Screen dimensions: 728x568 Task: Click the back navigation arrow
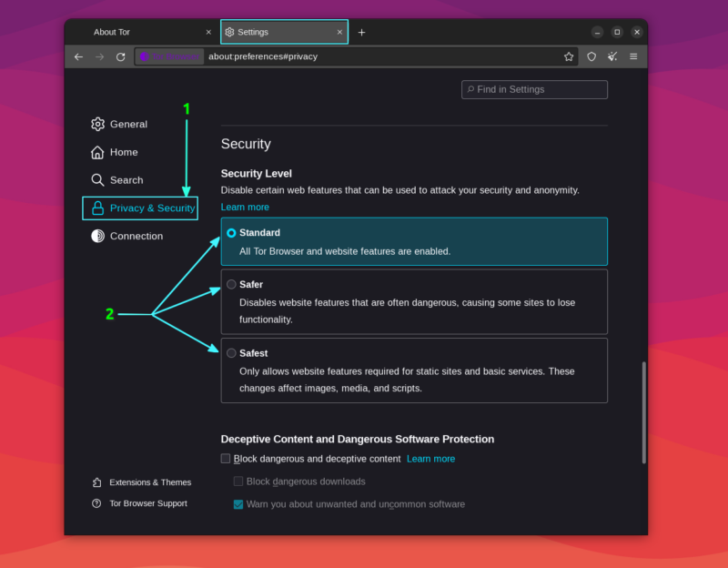tap(78, 56)
